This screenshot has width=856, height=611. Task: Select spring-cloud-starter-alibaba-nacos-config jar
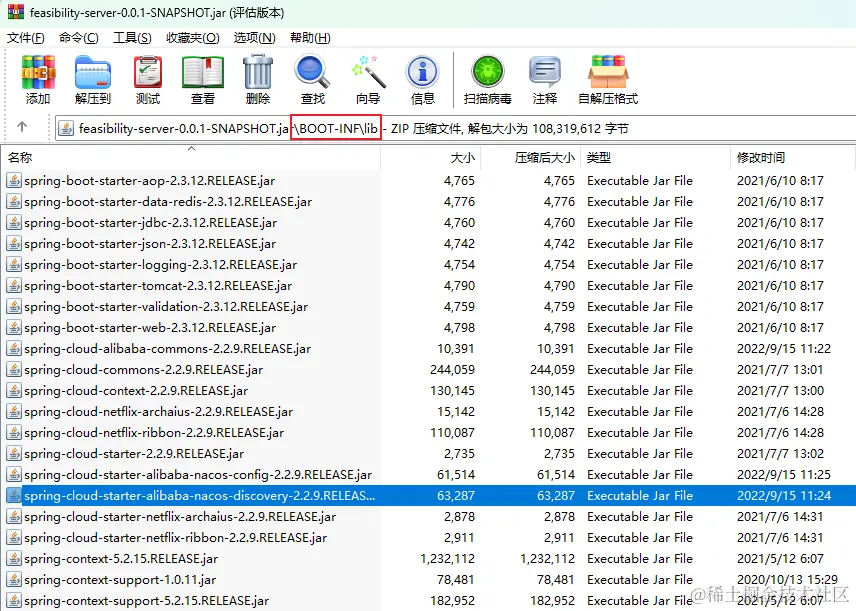pyautogui.click(x=198, y=474)
